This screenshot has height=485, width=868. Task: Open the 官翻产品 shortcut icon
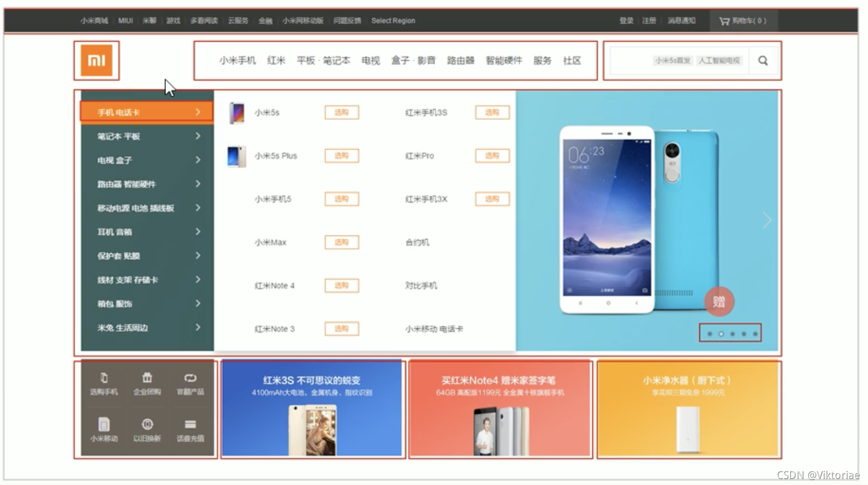(x=190, y=383)
